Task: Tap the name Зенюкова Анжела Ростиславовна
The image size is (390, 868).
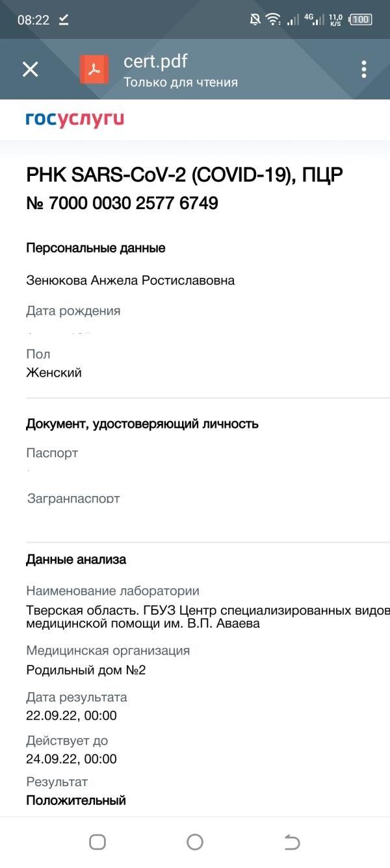Action: [130, 280]
